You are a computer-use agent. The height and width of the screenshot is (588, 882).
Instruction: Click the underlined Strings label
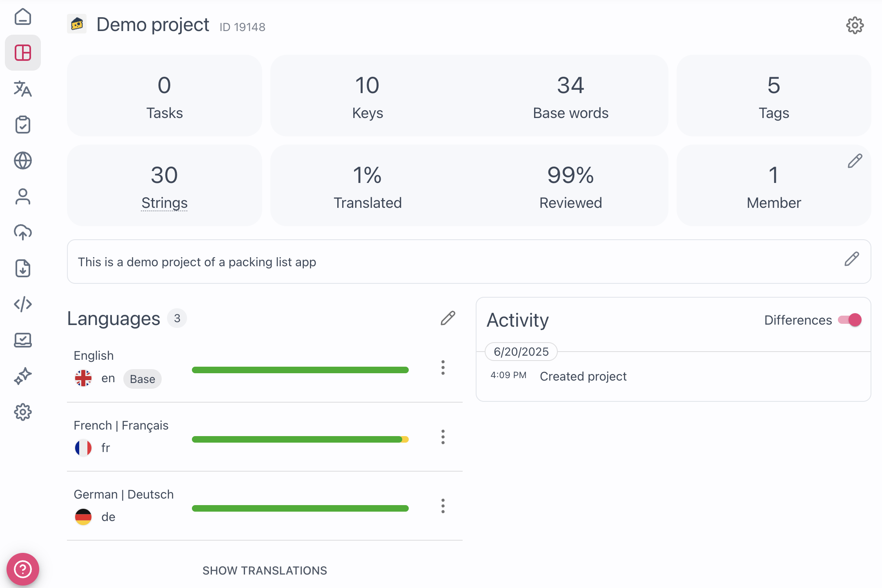click(165, 203)
